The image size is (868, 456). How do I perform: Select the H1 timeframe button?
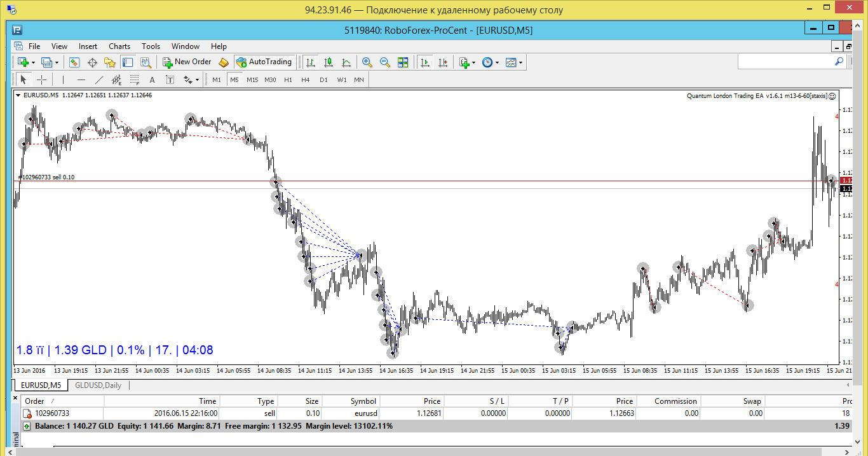(288, 79)
